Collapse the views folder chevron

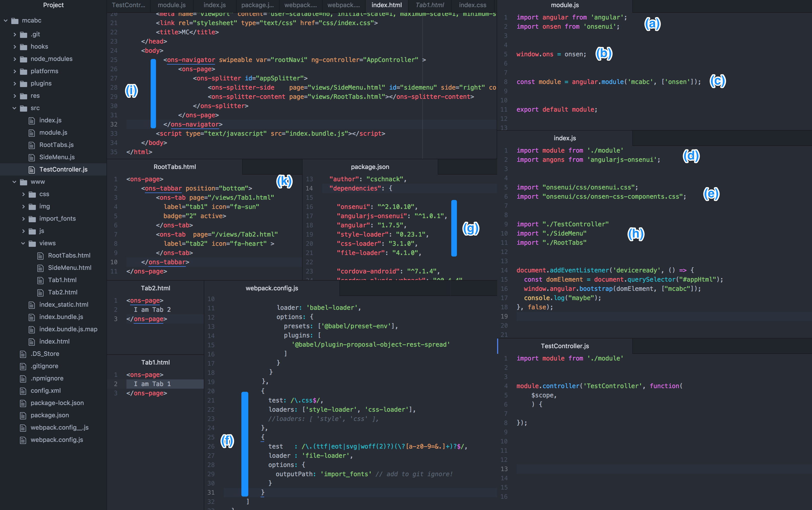[23, 243]
